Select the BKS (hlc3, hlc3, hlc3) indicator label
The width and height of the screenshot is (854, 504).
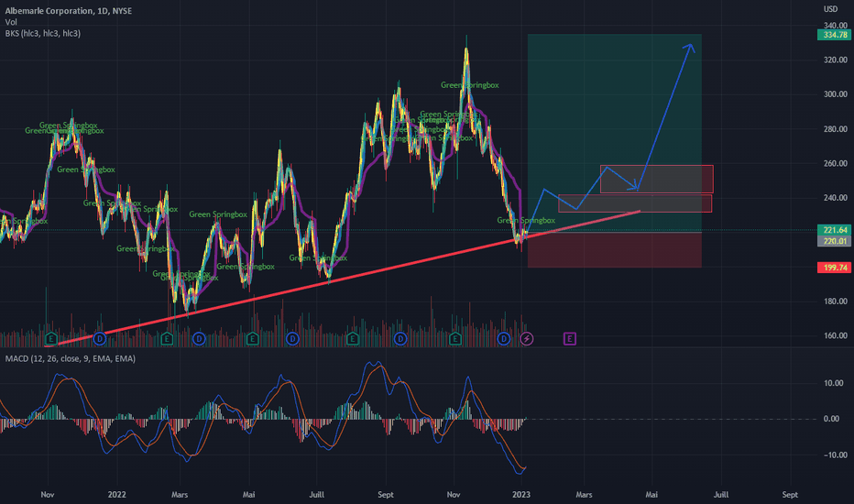(x=42, y=34)
